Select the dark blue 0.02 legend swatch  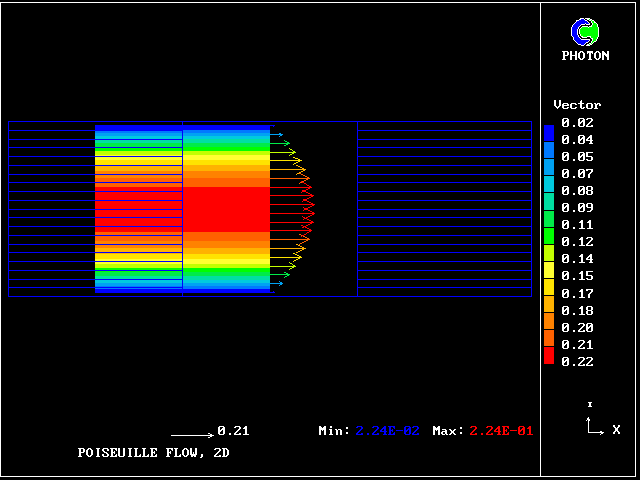[548, 131]
